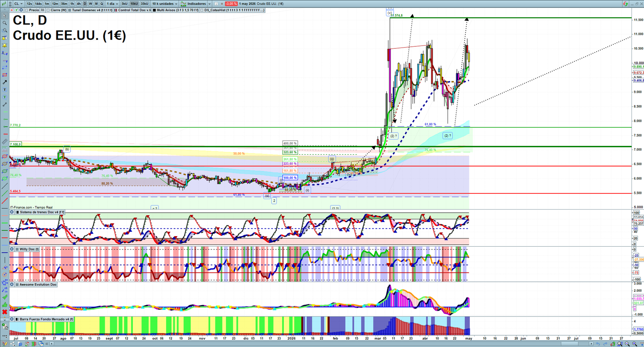The height and width of the screenshot is (347, 644).
Task: Click the Indicadores chart icon
Action: pyautogui.click(x=183, y=4)
